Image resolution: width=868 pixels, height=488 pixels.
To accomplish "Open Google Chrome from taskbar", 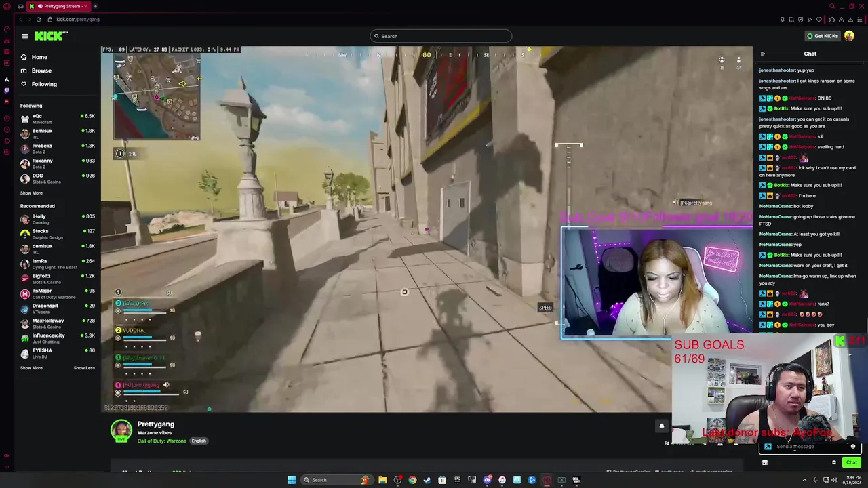I will [412, 480].
